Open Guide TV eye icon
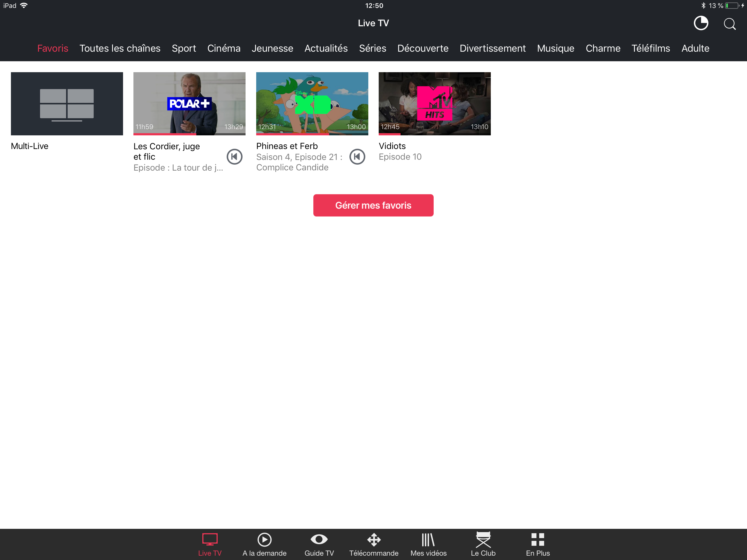747x560 pixels. tap(319, 544)
